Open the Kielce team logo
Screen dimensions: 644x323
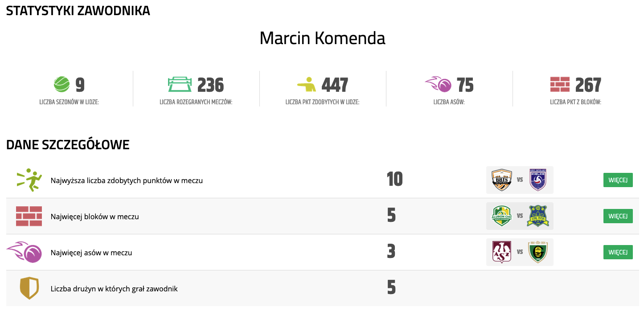[x=538, y=180]
